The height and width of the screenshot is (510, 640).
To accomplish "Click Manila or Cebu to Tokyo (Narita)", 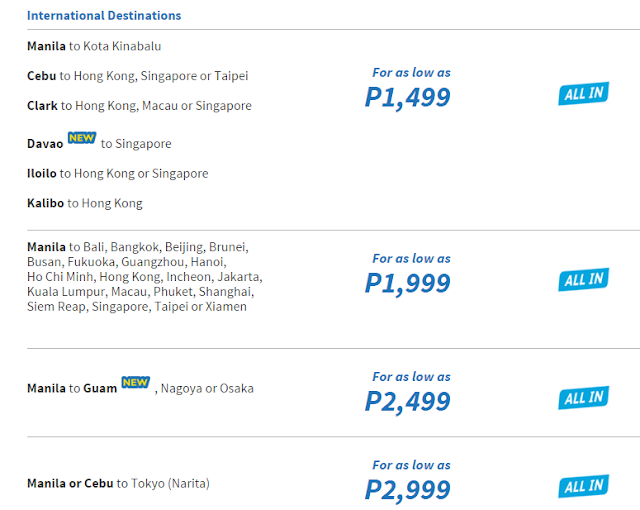I will pos(118,483).
